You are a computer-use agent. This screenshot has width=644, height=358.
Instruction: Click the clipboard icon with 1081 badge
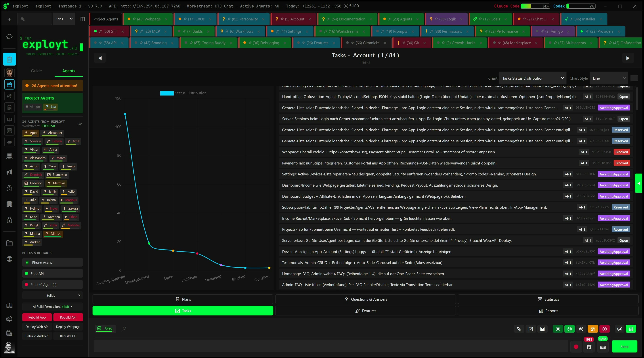click(x=589, y=347)
